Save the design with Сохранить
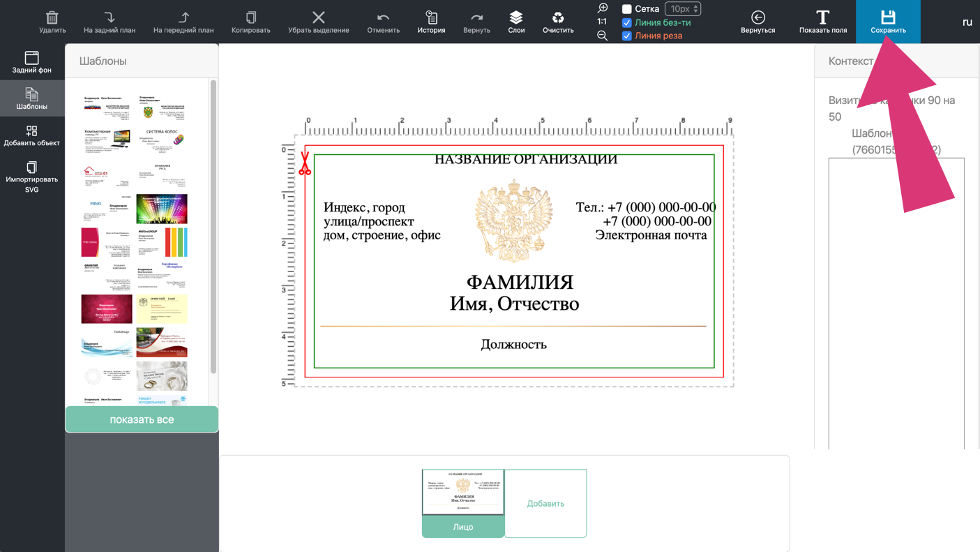This screenshot has height=552, width=980. coord(888,22)
